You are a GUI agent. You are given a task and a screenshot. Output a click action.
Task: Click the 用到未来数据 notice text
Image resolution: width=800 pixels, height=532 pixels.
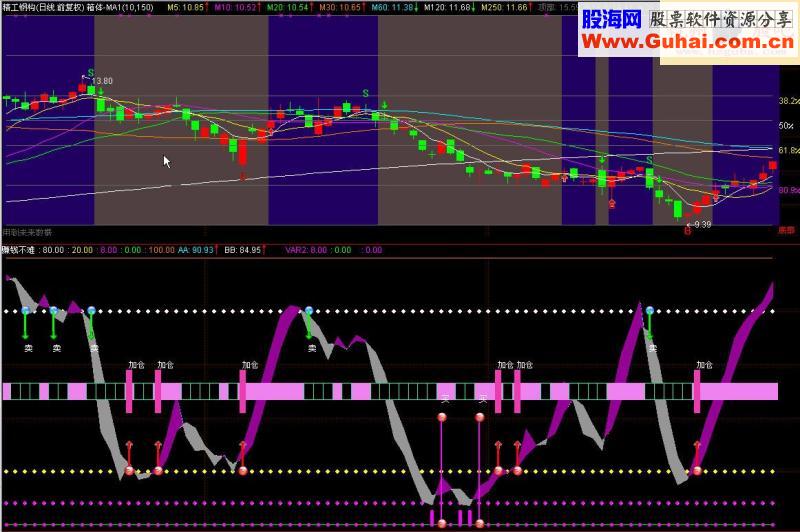point(27,232)
